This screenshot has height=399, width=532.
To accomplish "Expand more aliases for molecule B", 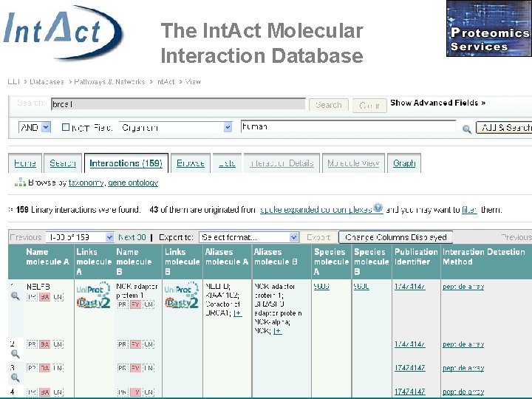I will click(277, 331).
